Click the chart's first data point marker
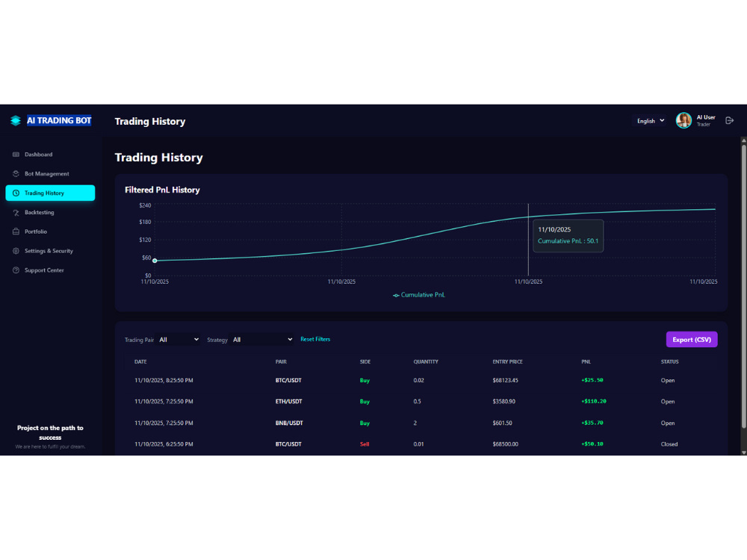The image size is (747, 560). (155, 261)
